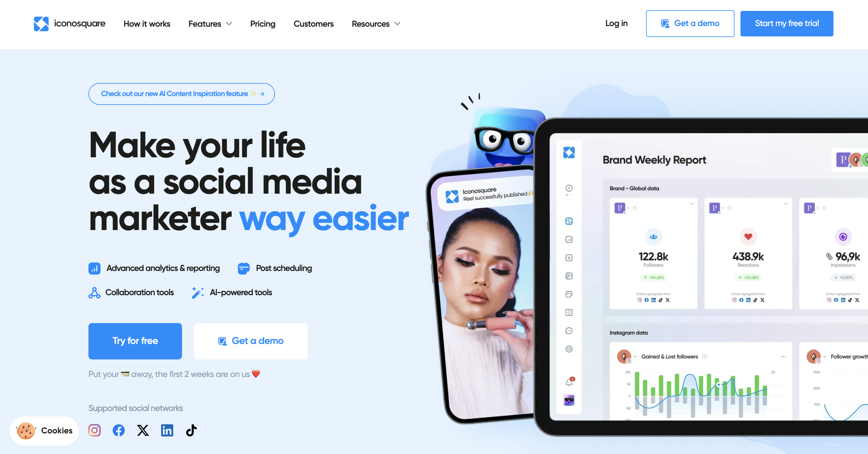The image size is (868, 454).
Task: Click the TikTok icon in supported networks
Action: point(190,430)
